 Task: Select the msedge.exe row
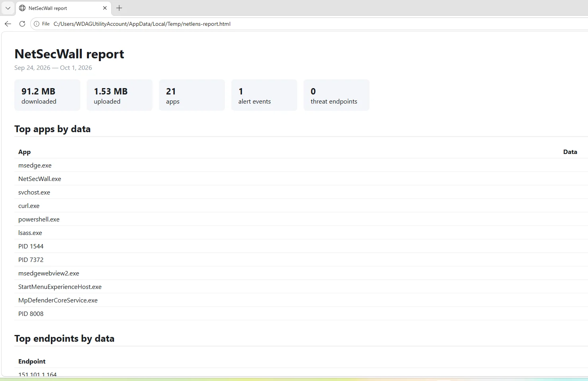pyautogui.click(x=301, y=165)
